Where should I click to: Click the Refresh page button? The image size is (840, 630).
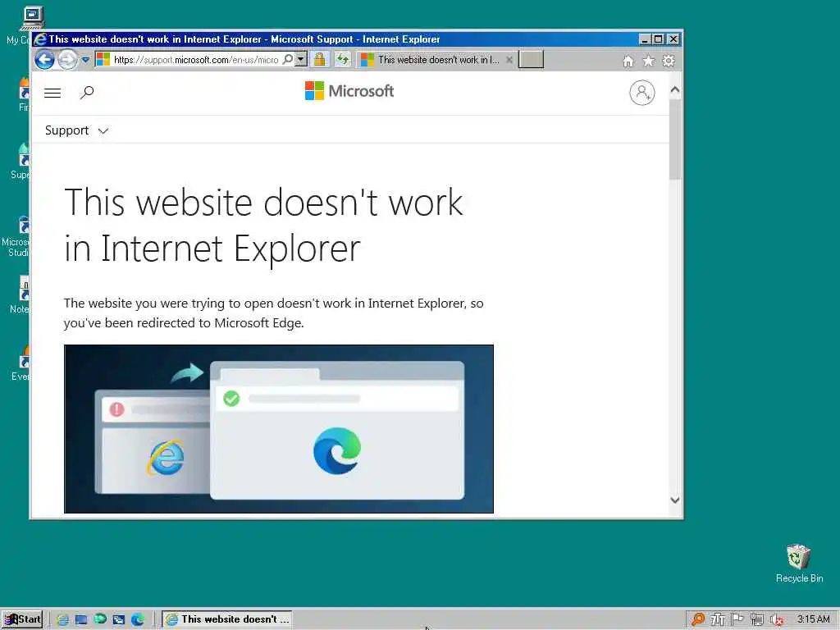point(342,59)
